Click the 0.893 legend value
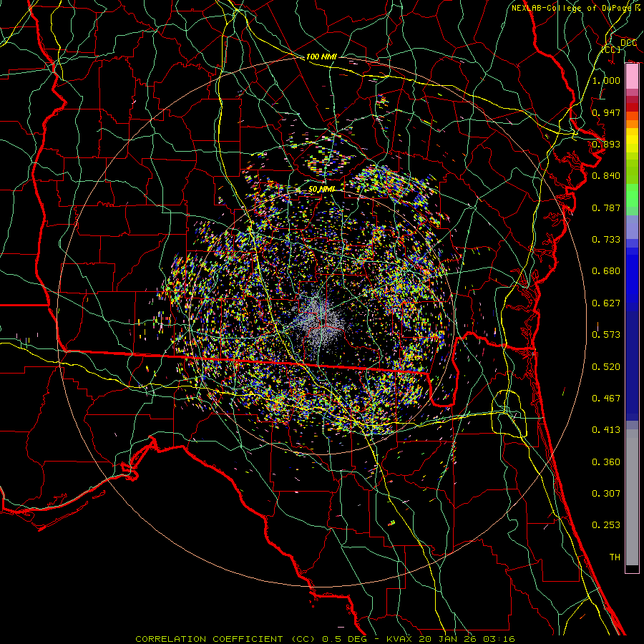The image size is (644, 644). [x=606, y=144]
